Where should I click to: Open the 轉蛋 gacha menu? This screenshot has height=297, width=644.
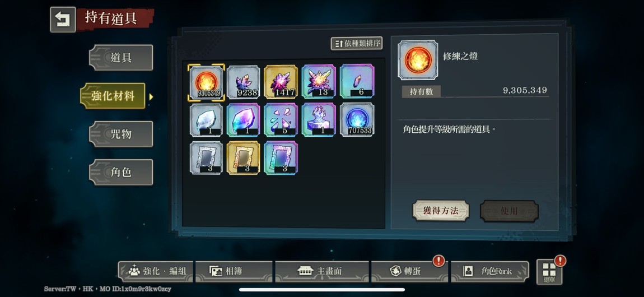409,271
